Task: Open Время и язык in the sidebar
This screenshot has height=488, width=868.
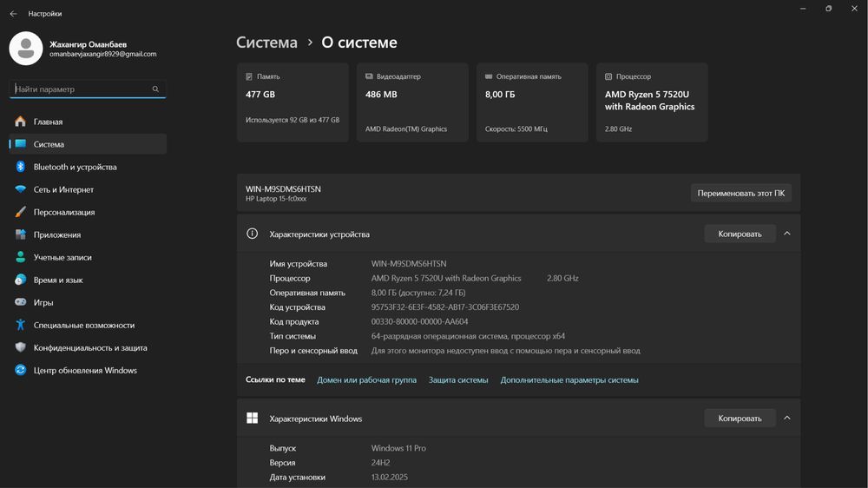Action: coord(88,280)
